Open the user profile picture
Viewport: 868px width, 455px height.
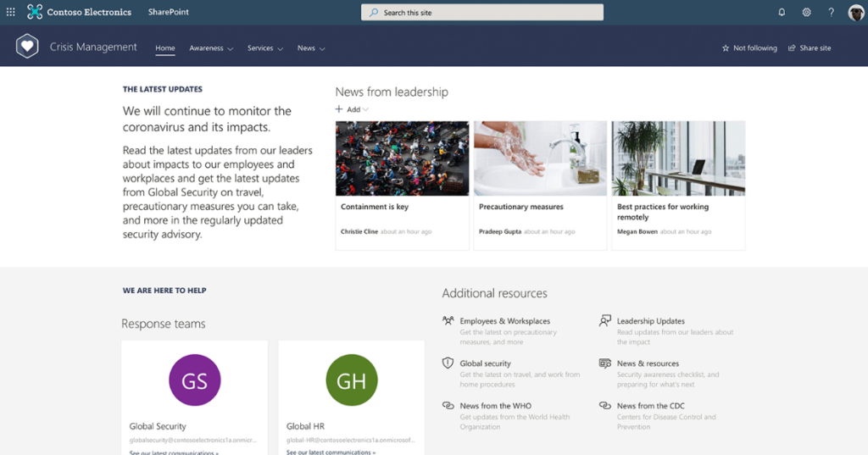[x=856, y=12]
